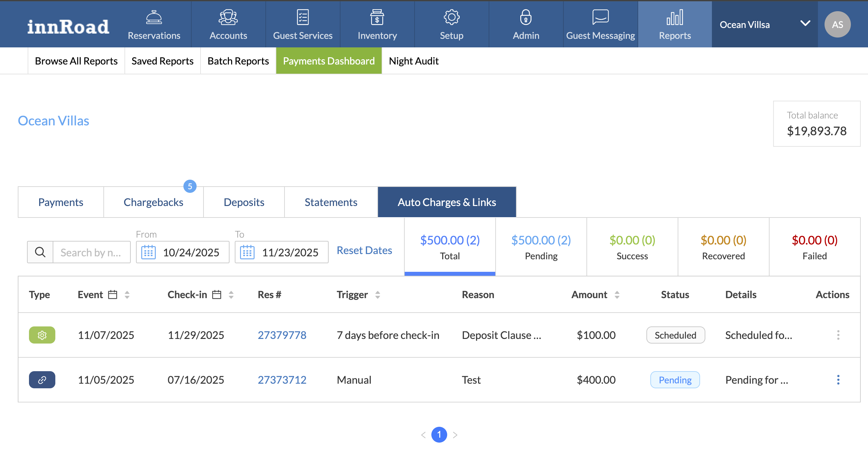
Task: Expand the Ocean Villsa property dropdown
Action: click(805, 24)
